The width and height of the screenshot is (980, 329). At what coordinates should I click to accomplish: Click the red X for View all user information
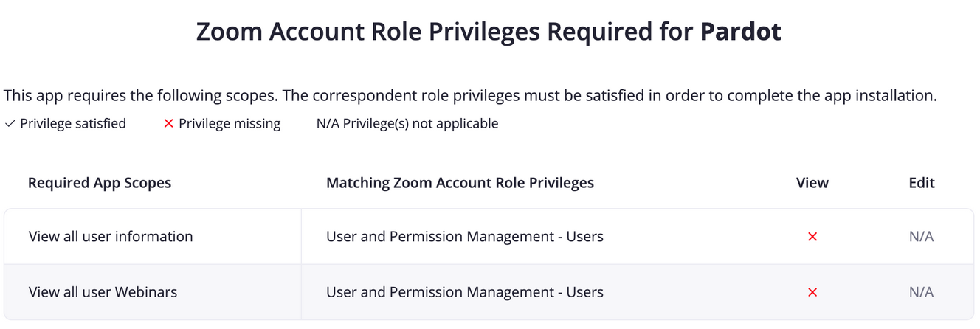coord(812,237)
